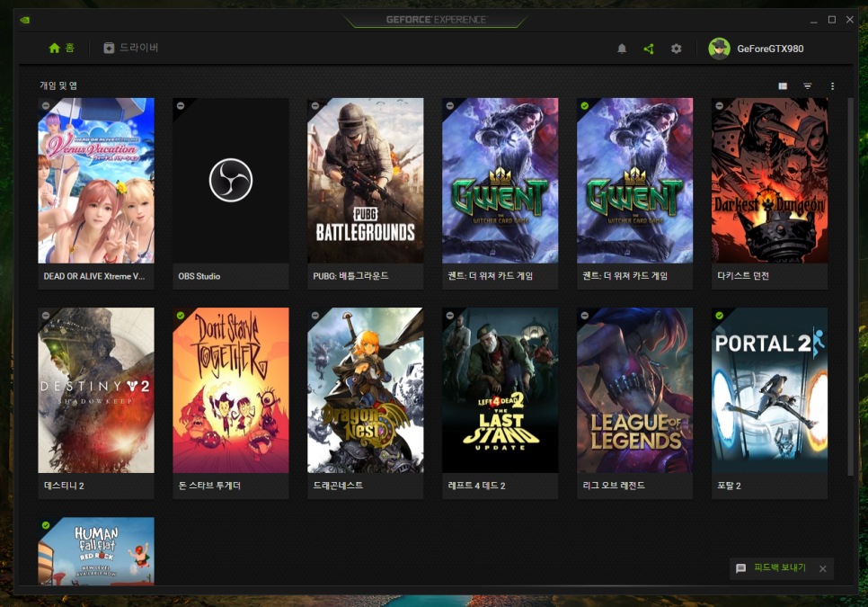Click the status badge on PUBG tile
Screen dimensions: 868x607
(x=315, y=105)
